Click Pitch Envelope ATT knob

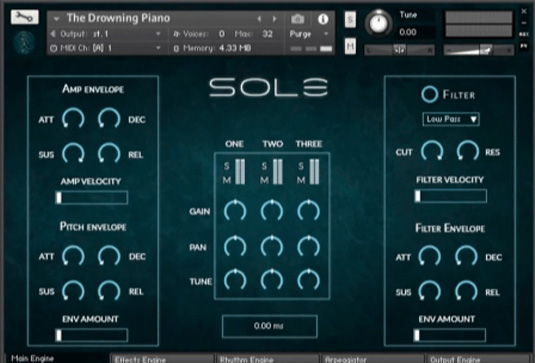pyautogui.click(x=73, y=256)
